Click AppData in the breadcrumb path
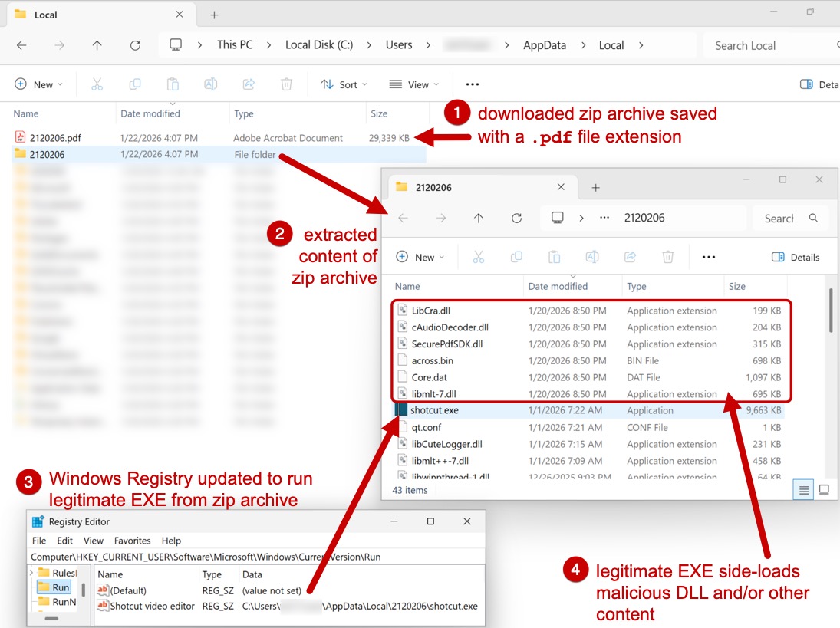 pos(545,45)
